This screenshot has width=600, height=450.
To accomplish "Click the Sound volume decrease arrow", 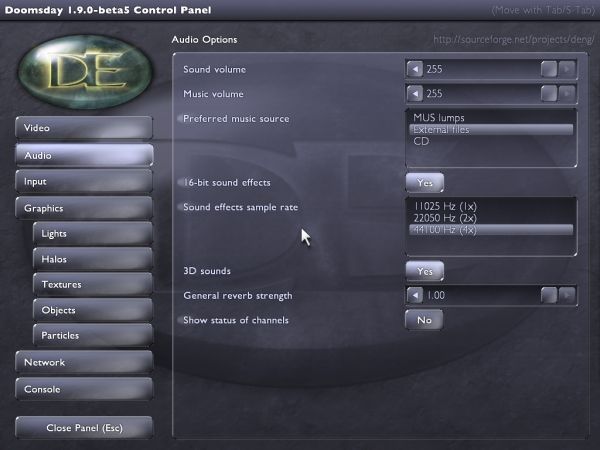I will coord(415,69).
